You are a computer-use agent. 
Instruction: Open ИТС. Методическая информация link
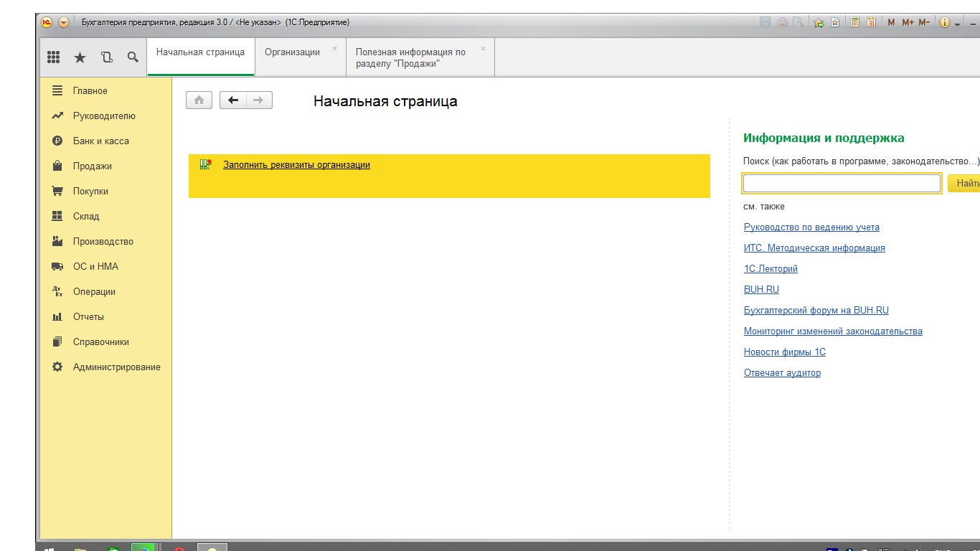click(x=814, y=248)
